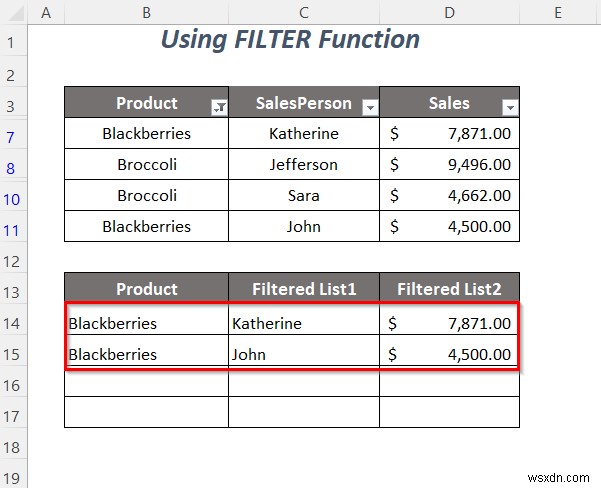Viewport: 601px width, 488px height.
Task: Open the SalesPerson column filter dropdown
Action: 369,107
